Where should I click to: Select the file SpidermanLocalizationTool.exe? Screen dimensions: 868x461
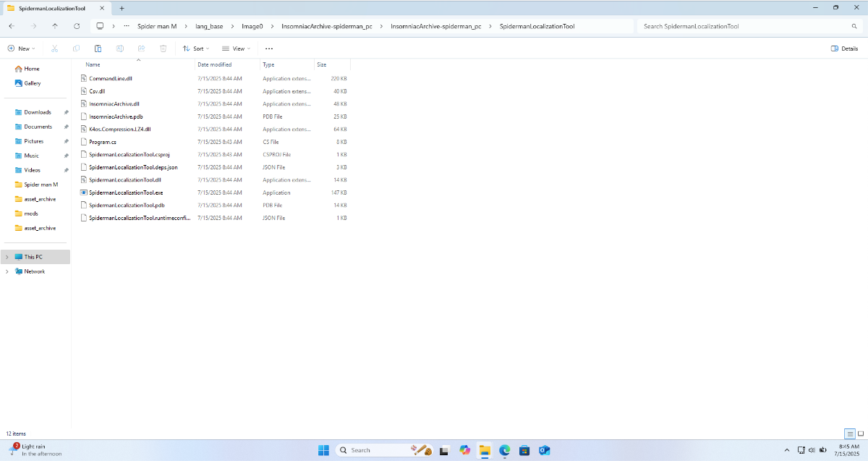126,193
